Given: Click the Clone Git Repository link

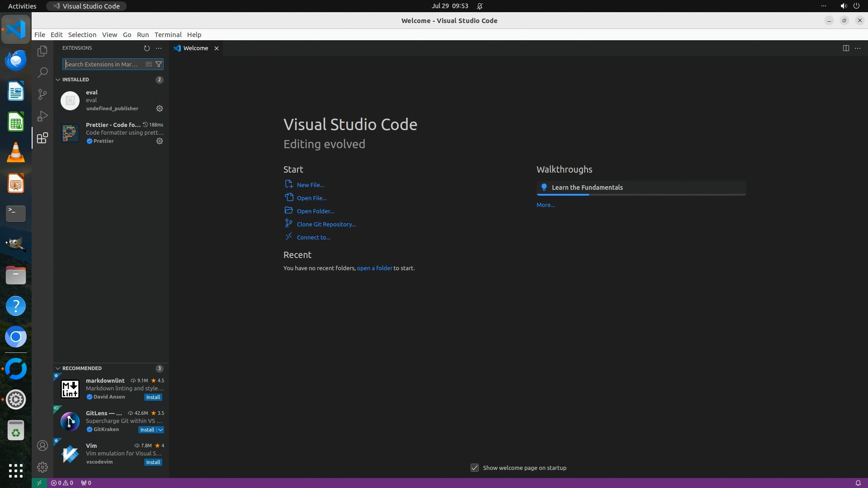Looking at the screenshot, I should coord(326,224).
